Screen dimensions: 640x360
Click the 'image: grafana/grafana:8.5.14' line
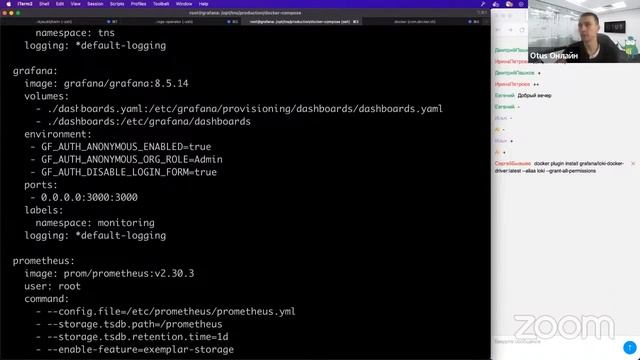(106, 83)
